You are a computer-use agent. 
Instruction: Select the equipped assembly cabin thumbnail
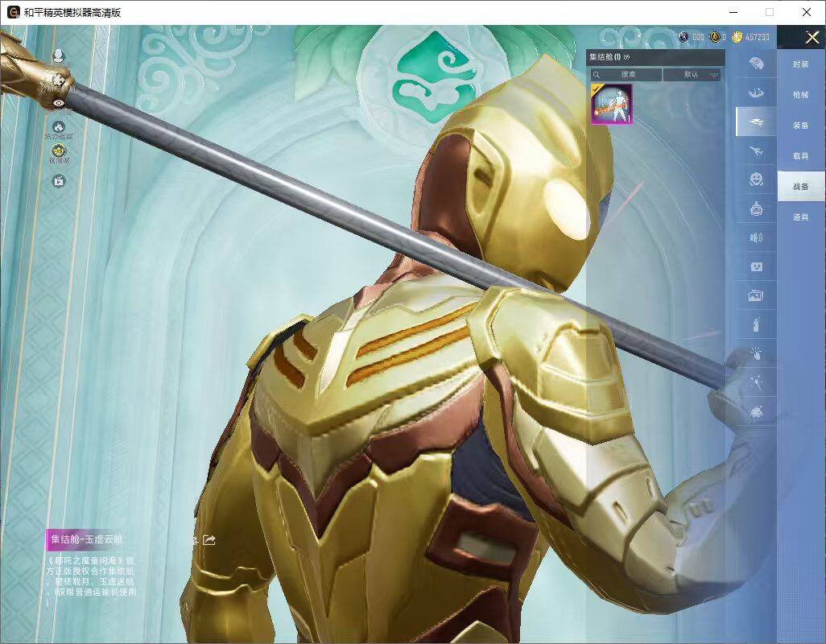click(611, 104)
